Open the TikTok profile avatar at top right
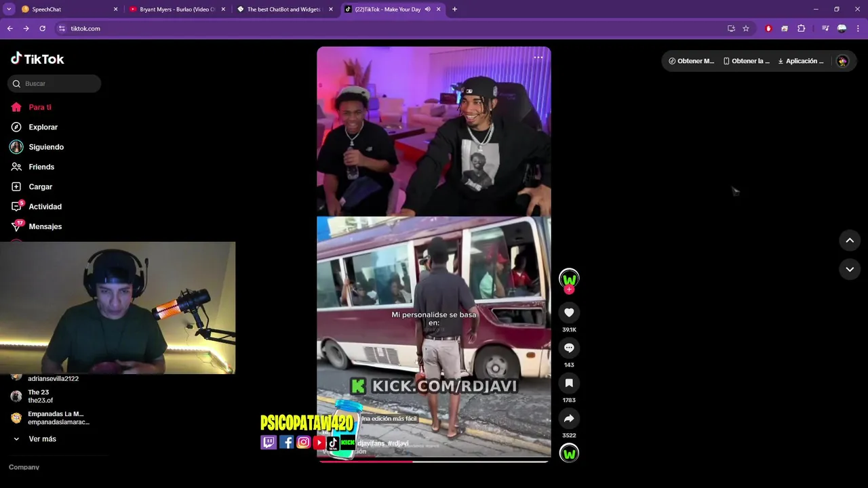Screen dimensions: 868x488 (x=842, y=61)
